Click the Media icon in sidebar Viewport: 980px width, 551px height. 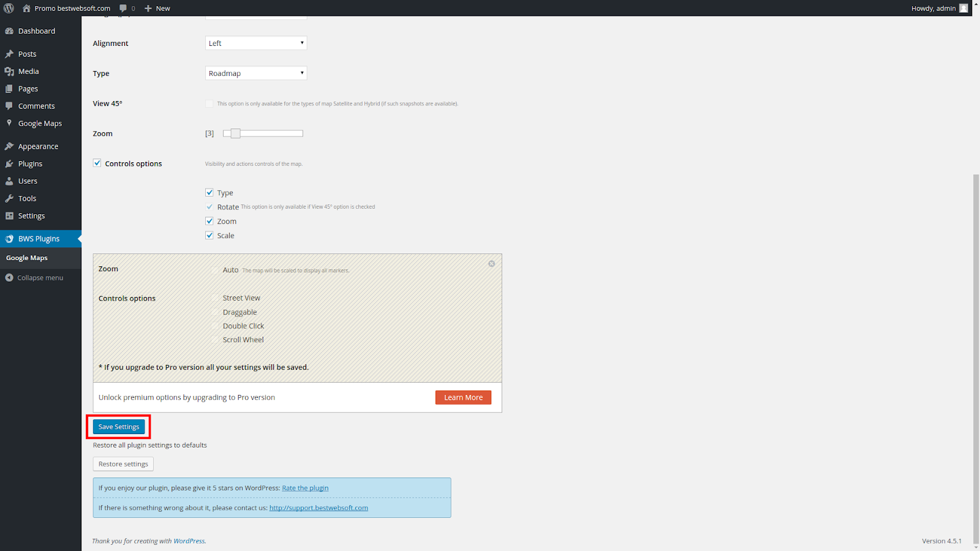pos(9,72)
